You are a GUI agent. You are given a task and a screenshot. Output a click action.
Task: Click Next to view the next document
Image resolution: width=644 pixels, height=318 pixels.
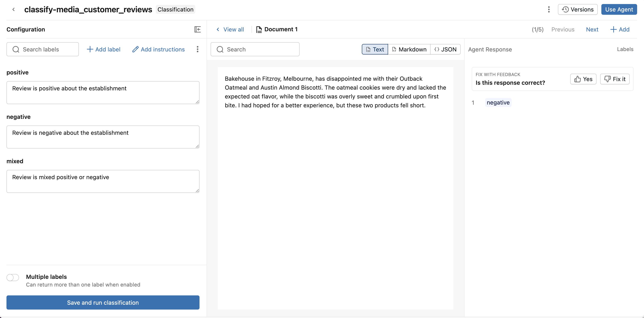click(592, 29)
